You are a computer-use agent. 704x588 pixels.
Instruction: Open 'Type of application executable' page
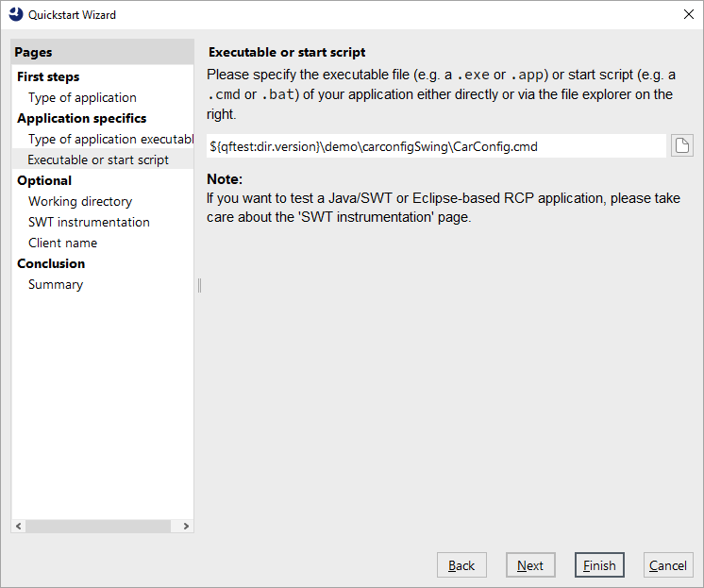109,139
